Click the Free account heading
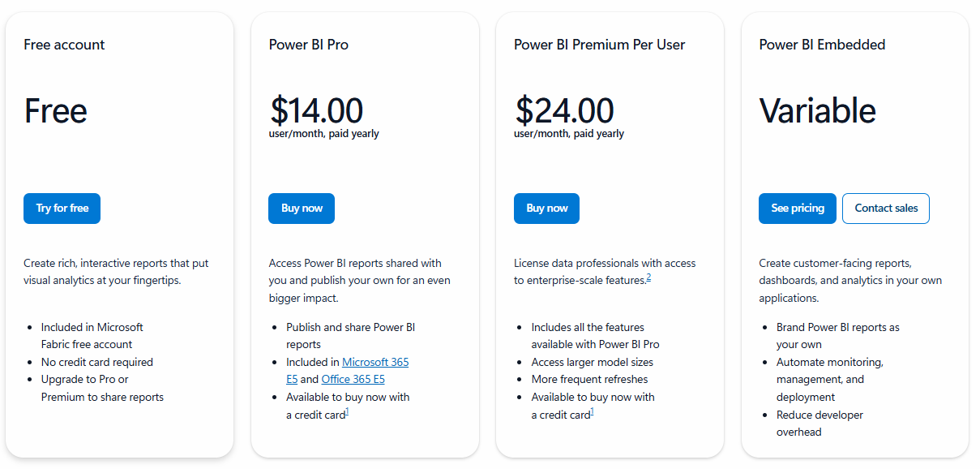This screenshot has height=469, width=980. tap(64, 45)
